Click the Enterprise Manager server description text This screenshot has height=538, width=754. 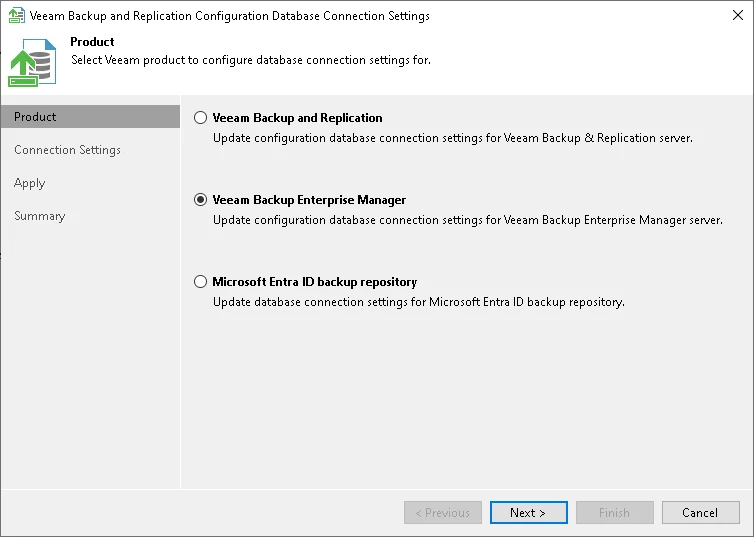tap(467, 219)
